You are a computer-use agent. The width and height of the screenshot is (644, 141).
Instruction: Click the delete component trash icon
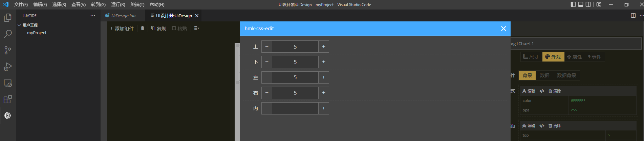click(143, 28)
